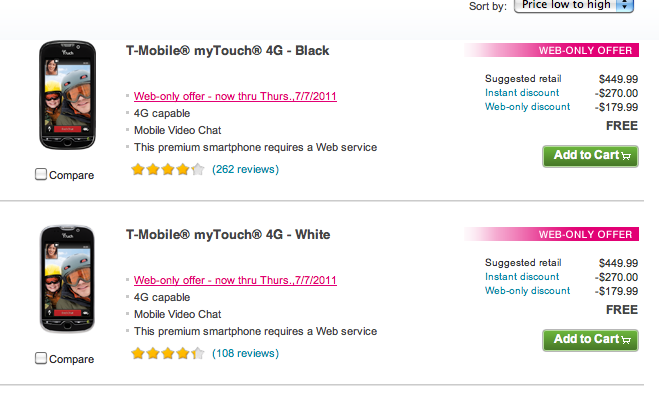The height and width of the screenshot is (399, 659).
Task: Check Compare for myTouch 4G Black
Action: [x=41, y=174]
